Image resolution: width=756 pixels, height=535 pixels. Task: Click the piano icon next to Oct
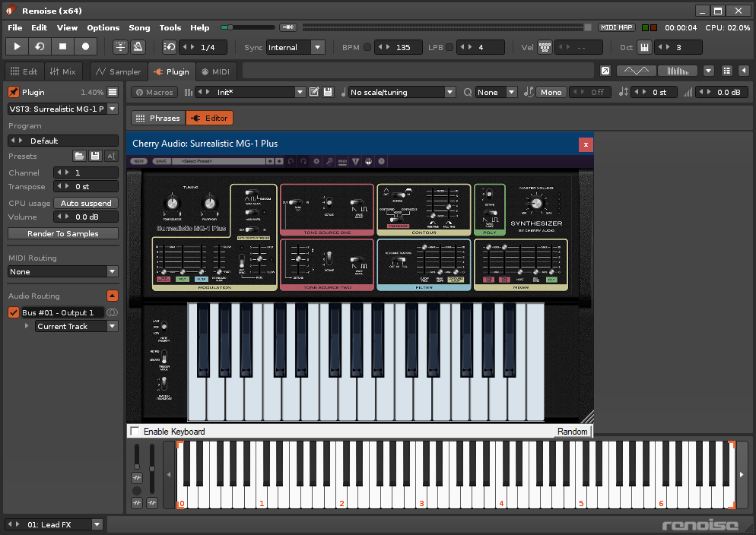(644, 46)
